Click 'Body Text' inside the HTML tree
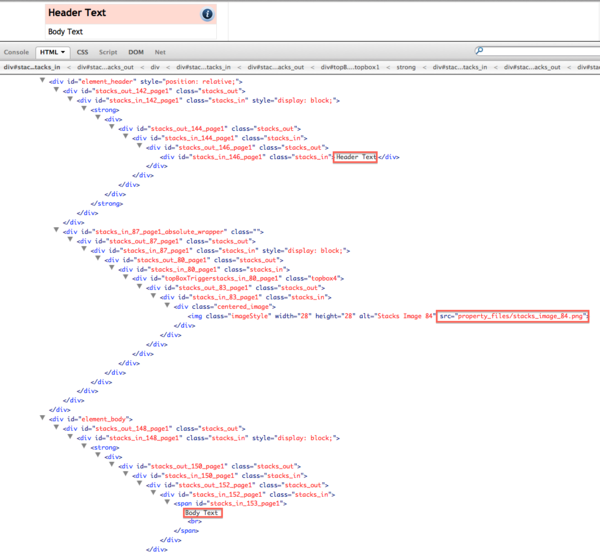Screen dimensions: 600x556 click(202, 513)
